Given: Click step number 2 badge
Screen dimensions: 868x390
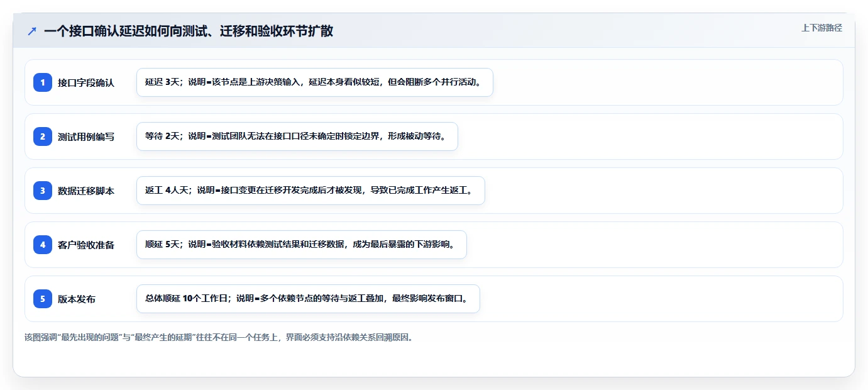Looking at the screenshot, I should pyautogui.click(x=43, y=136).
